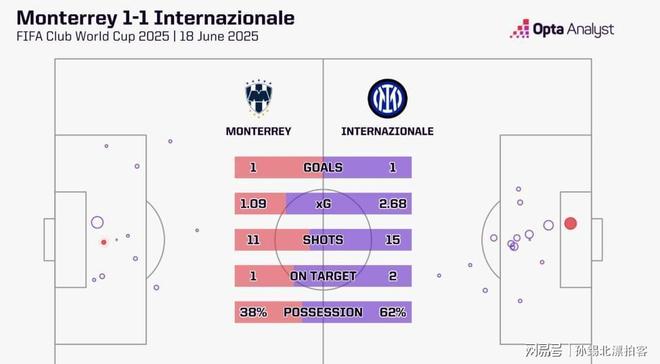Select the red Monterrey goal shot marker
This screenshot has height=364, width=660.
point(104,242)
